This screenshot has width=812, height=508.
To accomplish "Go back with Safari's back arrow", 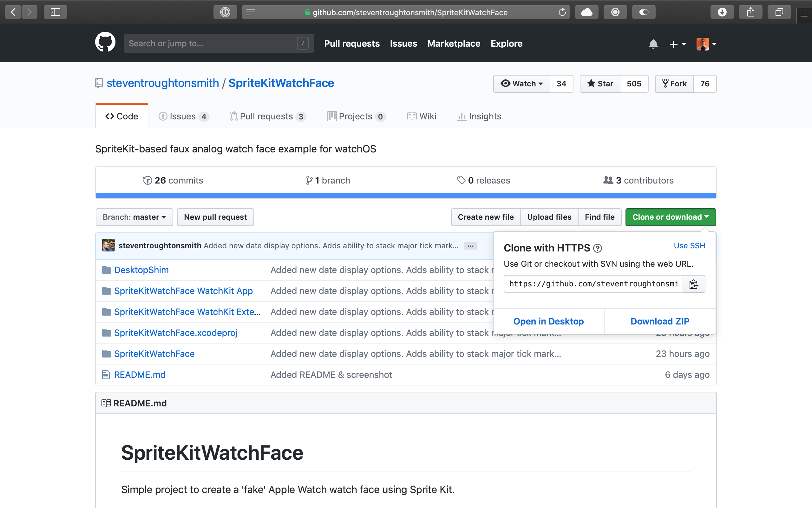I will click(13, 12).
